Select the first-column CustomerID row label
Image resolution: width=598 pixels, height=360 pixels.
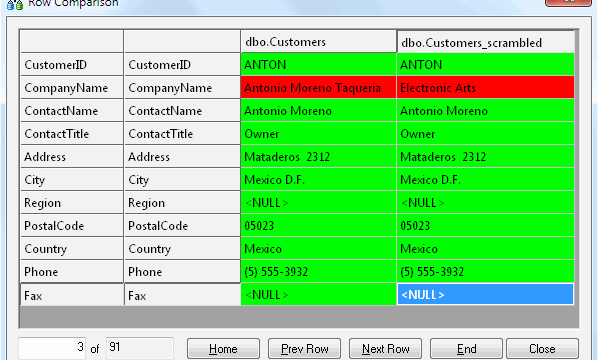(x=72, y=64)
